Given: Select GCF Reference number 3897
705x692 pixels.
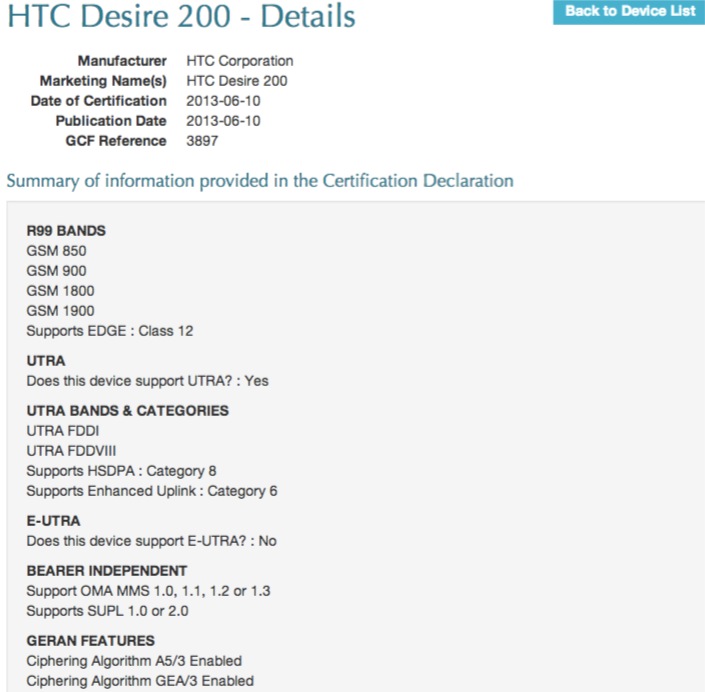Looking at the screenshot, I should [x=202, y=141].
